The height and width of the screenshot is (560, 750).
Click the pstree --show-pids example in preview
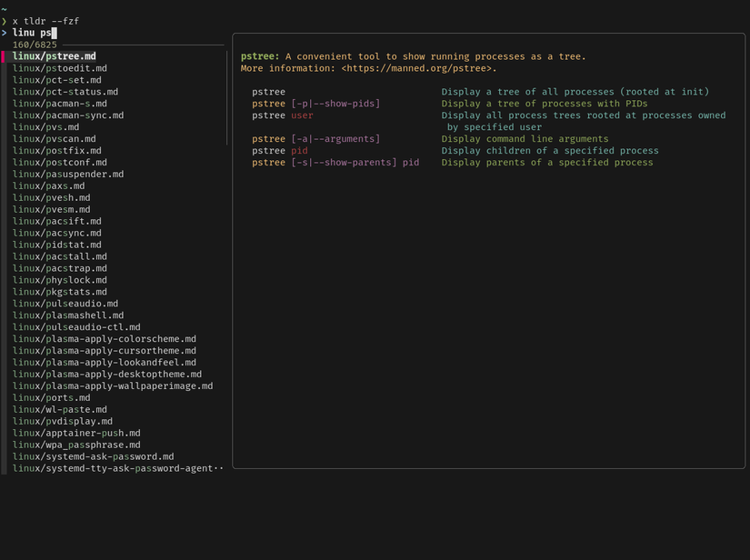pyautogui.click(x=316, y=104)
